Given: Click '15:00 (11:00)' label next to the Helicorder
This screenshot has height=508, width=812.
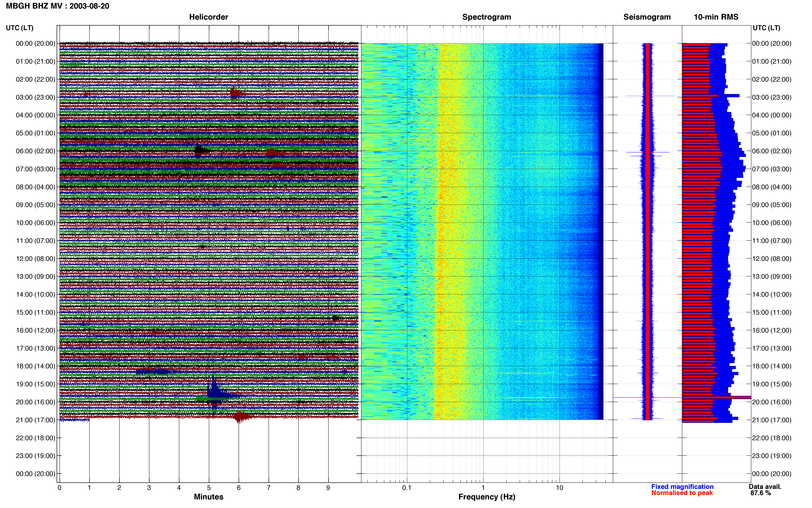Looking at the screenshot, I should pos(36,313).
